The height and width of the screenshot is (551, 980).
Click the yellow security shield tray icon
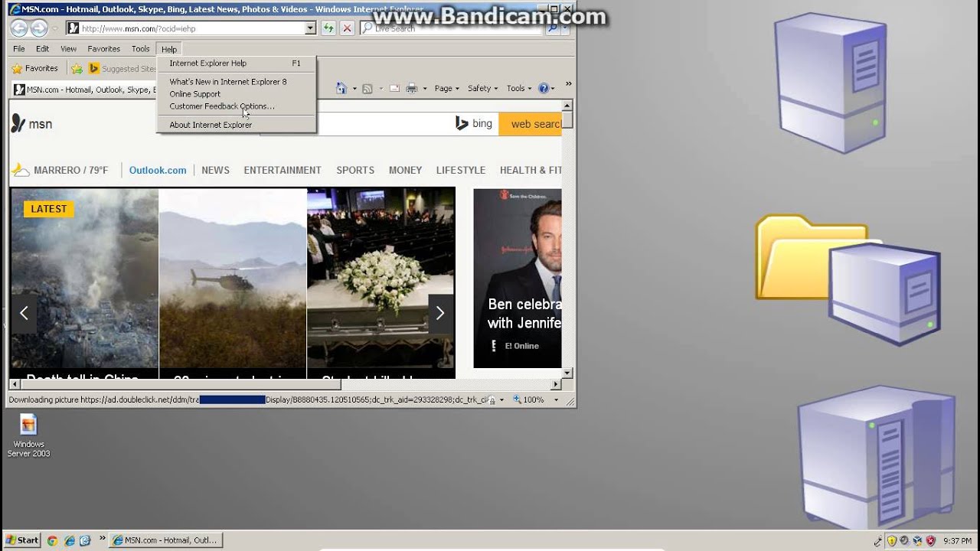point(892,540)
